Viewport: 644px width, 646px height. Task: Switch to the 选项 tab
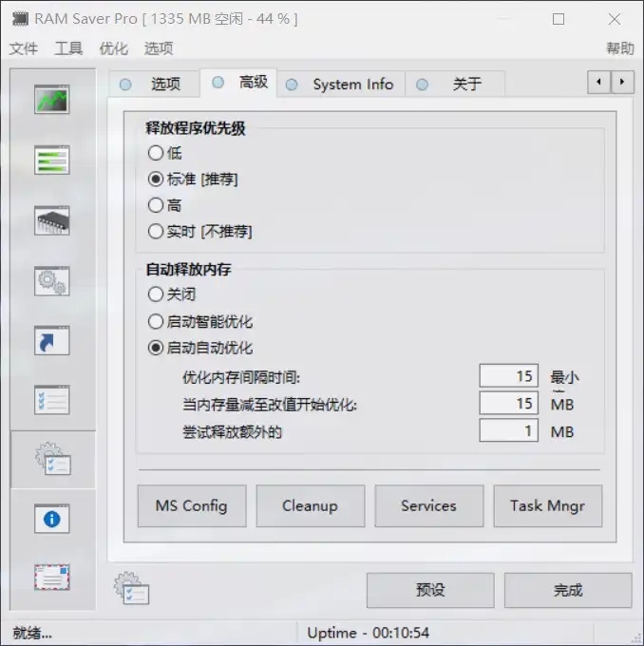(155, 84)
